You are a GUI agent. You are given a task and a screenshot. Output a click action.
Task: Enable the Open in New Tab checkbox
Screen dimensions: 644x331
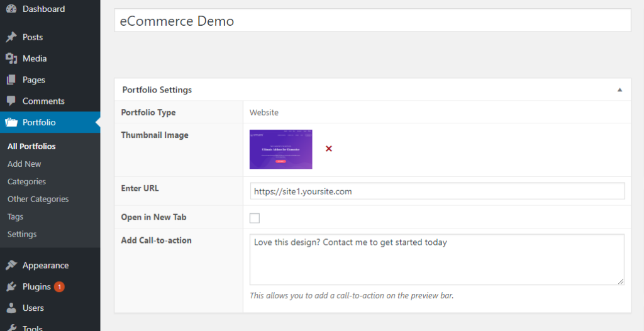(x=255, y=218)
